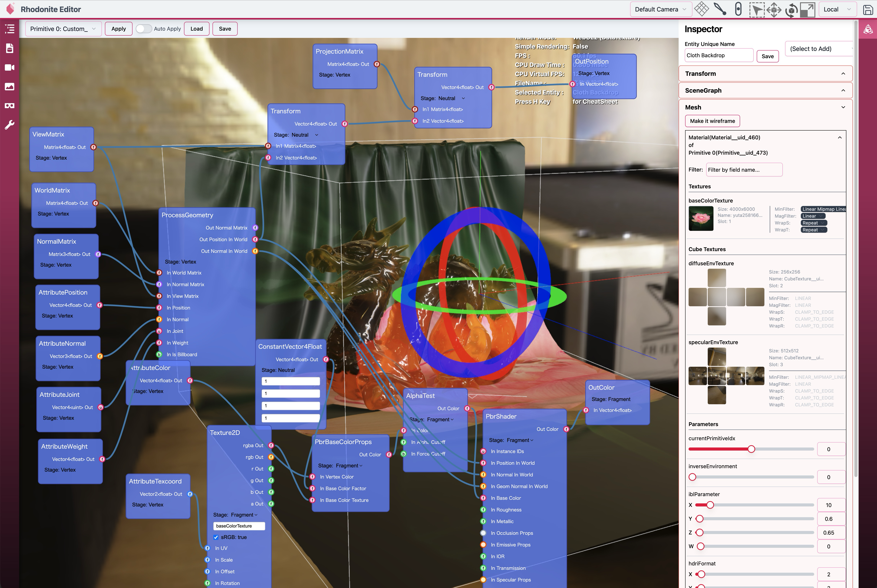Screen dimensions: 877x588
Task: Uncheck the sRGB true checkbox
Action: pos(216,537)
